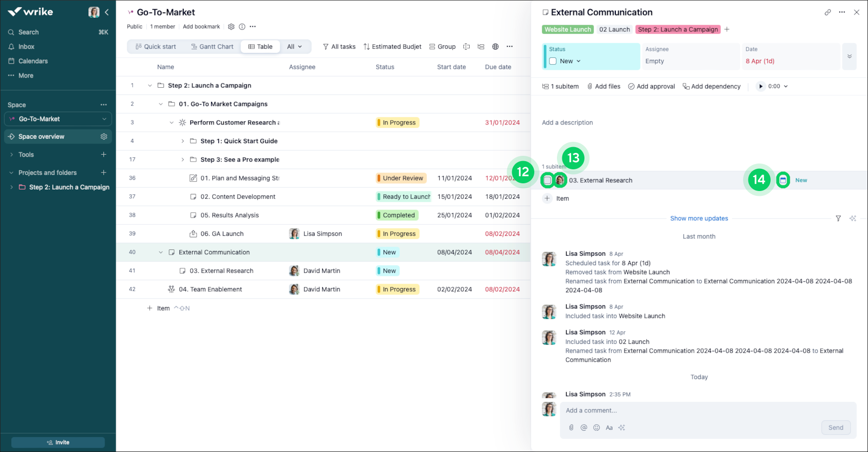The image size is (868, 452).
Task: Collapse the Step 2: Launch a Campaign row
Action: click(x=149, y=85)
